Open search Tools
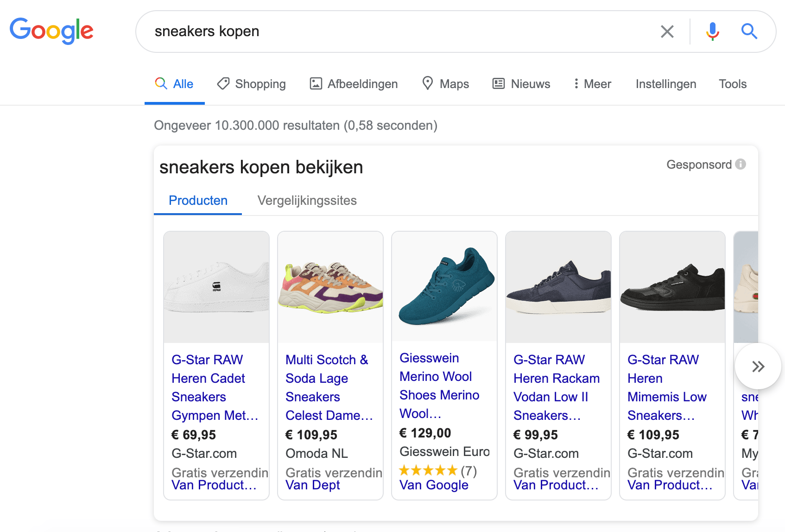The width and height of the screenshot is (785, 532). click(733, 84)
